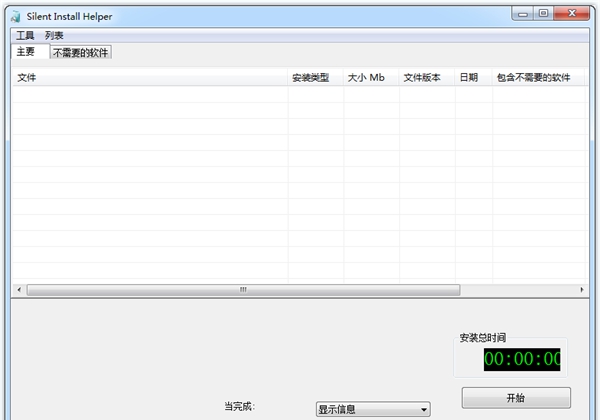Click the 安装总时间 group label
The width and height of the screenshot is (600, 420).
tap(483, 338)
